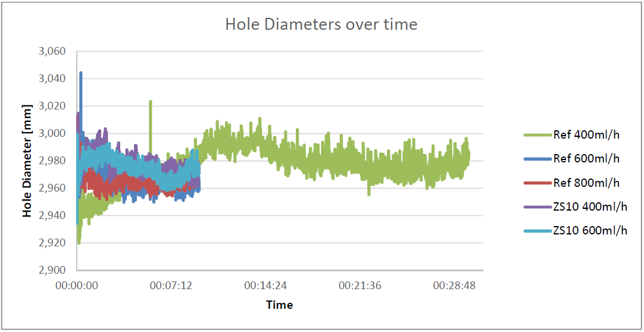The width and height of the screenshot is (644, 332).
Task: Click the cyan ZS10 600ml/h legend marker
Action: pyautogui.click(x=536, y=231)
